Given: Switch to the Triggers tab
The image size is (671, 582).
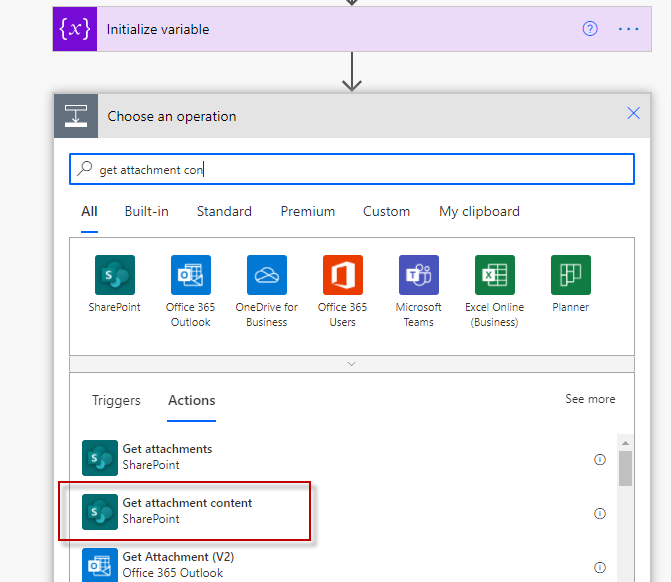Looking at the screenshot, I should point(116,400).
